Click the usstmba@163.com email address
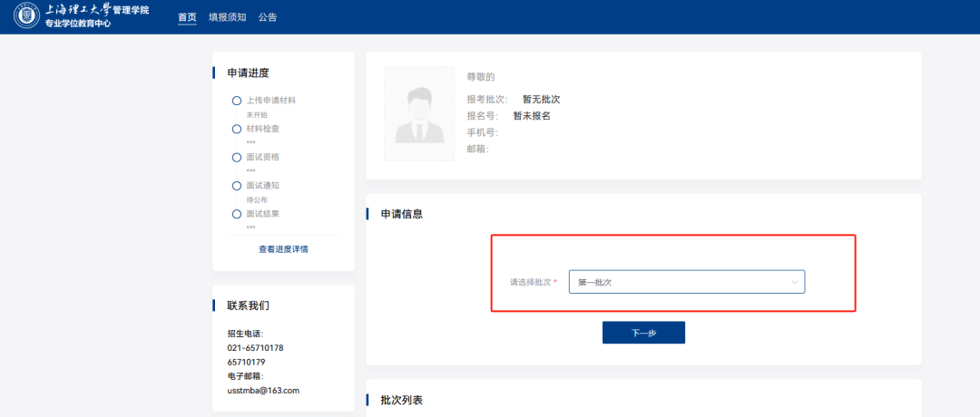 click(264, 391)
